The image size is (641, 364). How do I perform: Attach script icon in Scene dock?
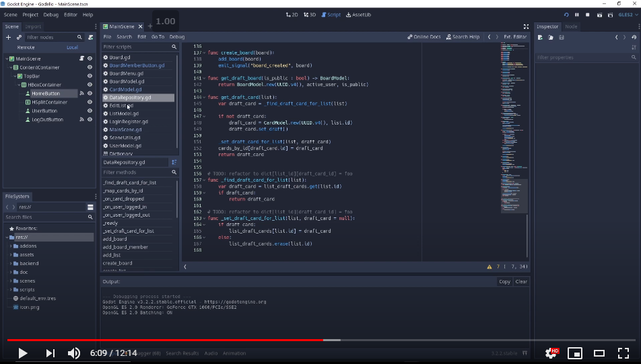91,37
